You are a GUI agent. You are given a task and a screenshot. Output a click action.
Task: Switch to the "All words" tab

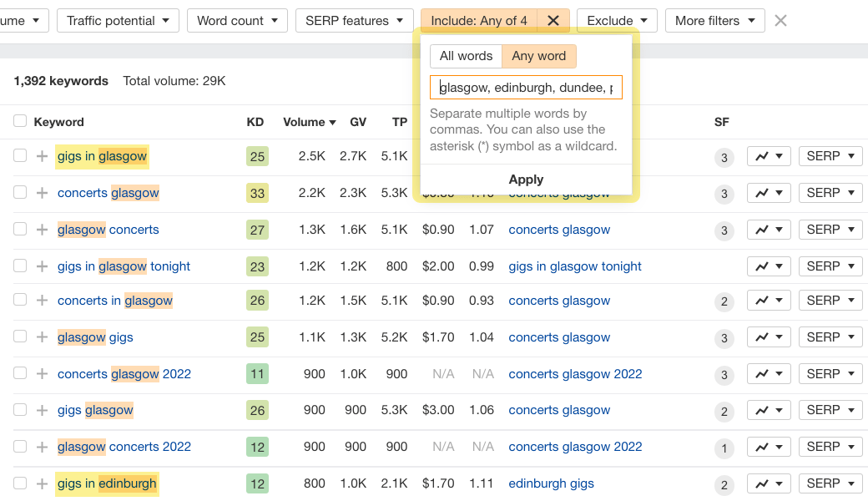(x=466, y=56)
